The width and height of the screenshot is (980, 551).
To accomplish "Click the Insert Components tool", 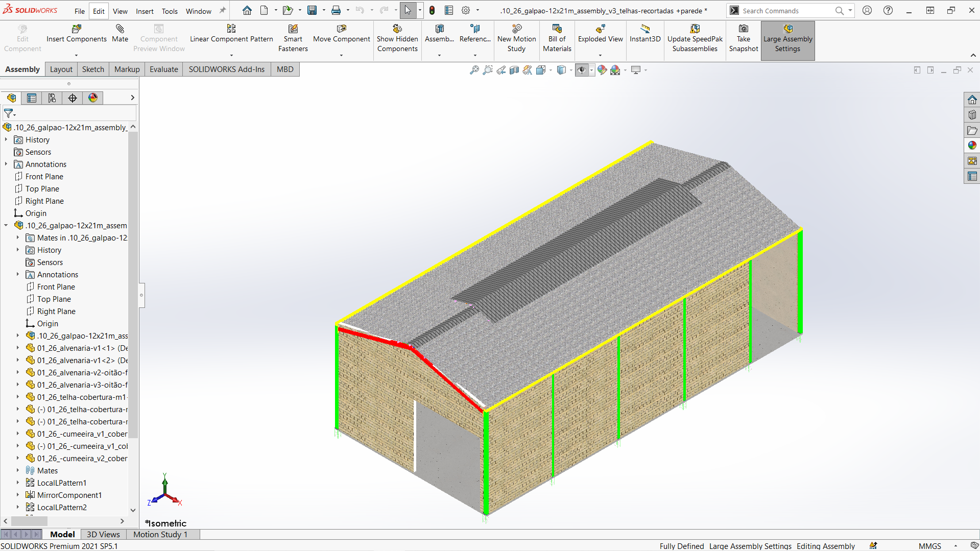I will pos(77,34).
